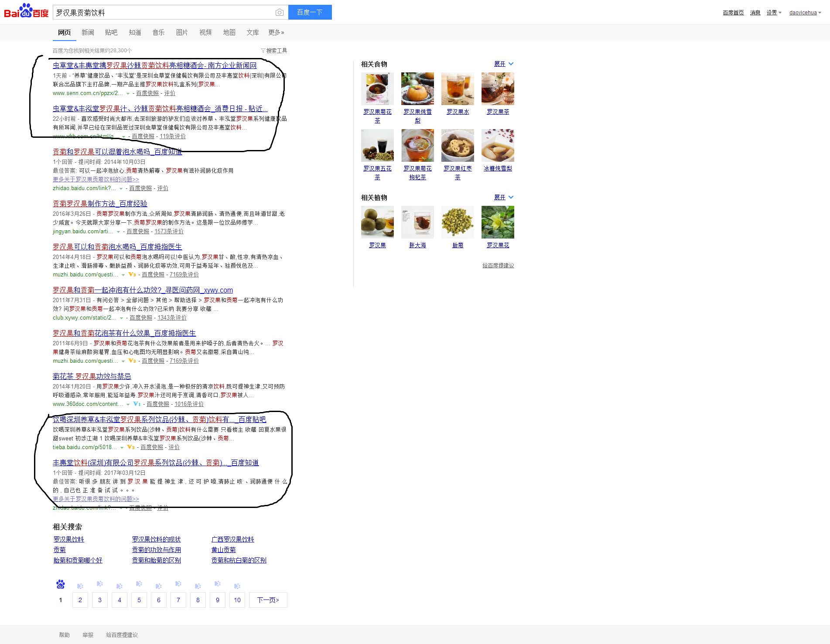Image resolution: width=830 pixels, height=644 pixels.
Task: Open the 地图 tab
Action: 229,32
